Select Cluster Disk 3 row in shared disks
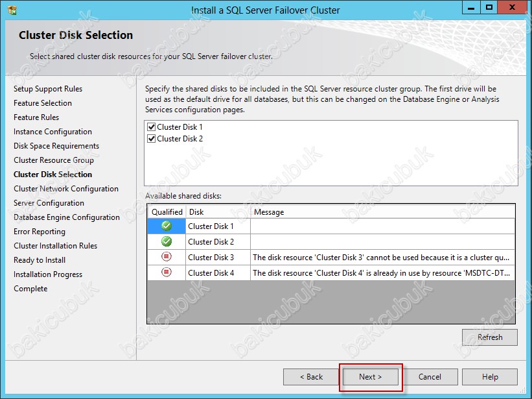The width and height of the screenshot is (532, 399). 332,258
